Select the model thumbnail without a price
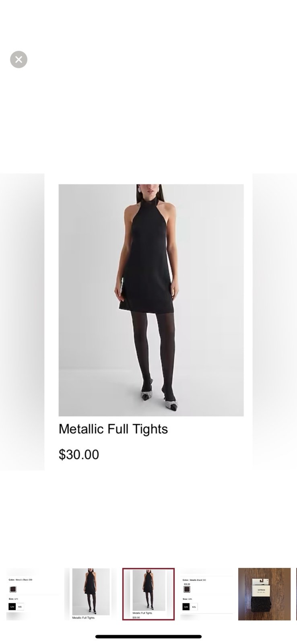The image size is (297, 644). pos(91,594)
